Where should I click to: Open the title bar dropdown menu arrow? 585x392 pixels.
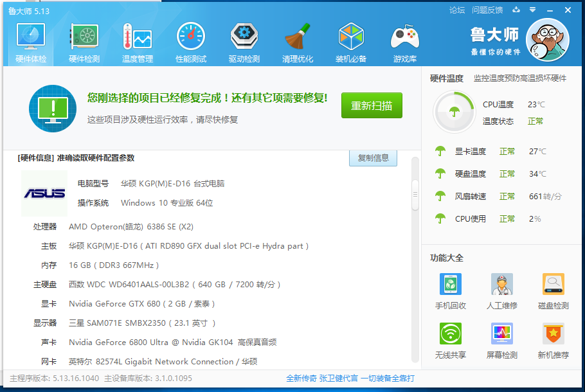[533, 10]
